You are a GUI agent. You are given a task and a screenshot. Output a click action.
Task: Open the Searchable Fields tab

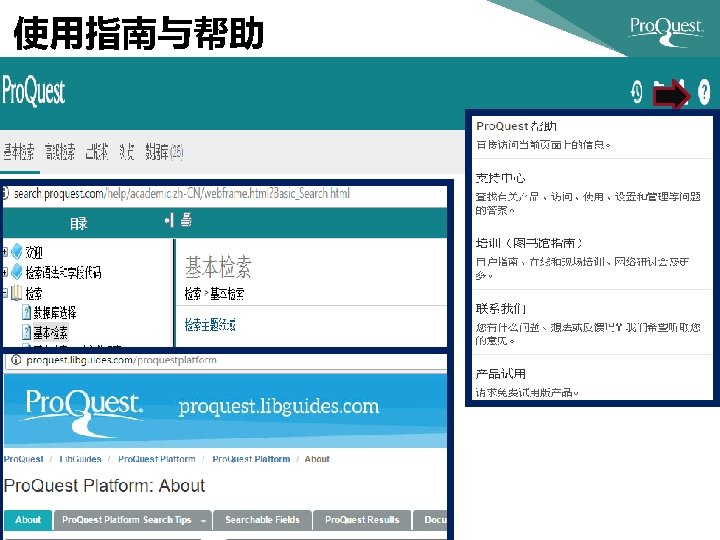[262, 520]
